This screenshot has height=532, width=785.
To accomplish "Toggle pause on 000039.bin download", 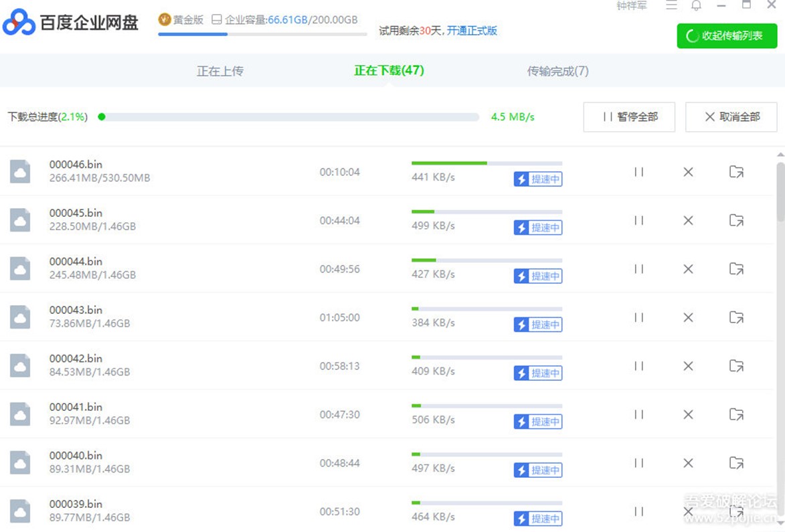I will (x=638, y=512).
